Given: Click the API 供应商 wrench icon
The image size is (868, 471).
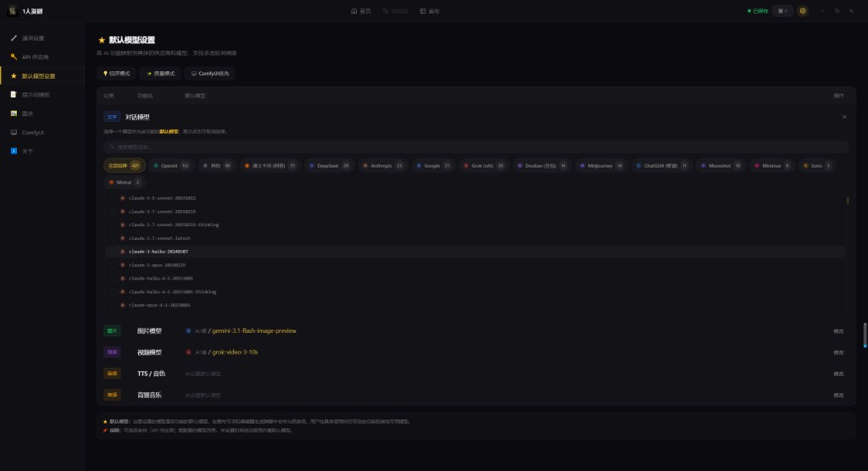Looking at the screenshot, I should (14, 57).
